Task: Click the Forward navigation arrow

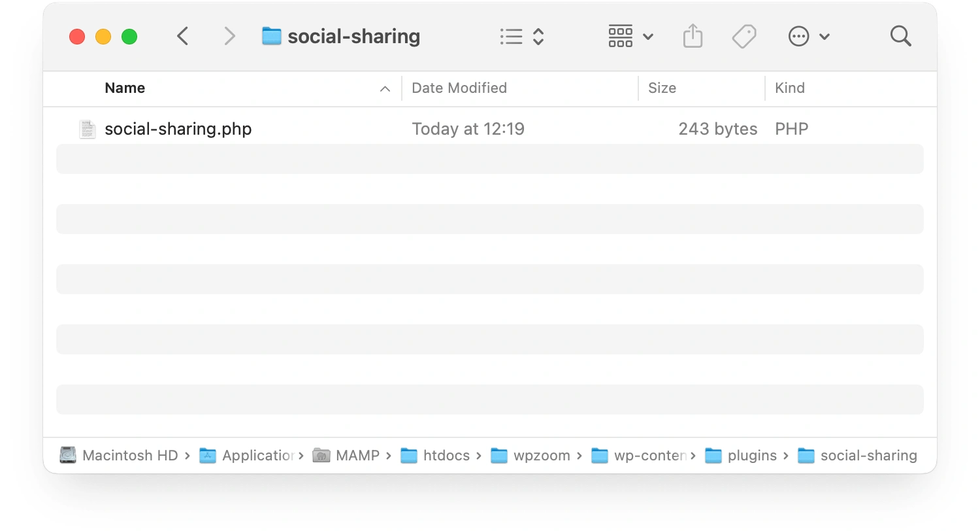Action: click(229, 36)
